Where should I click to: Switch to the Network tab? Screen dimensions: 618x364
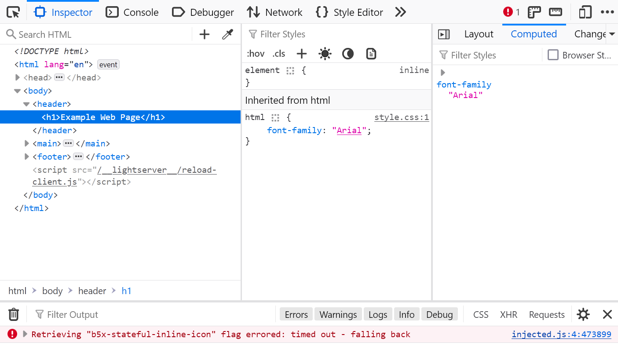pos(274,12)
